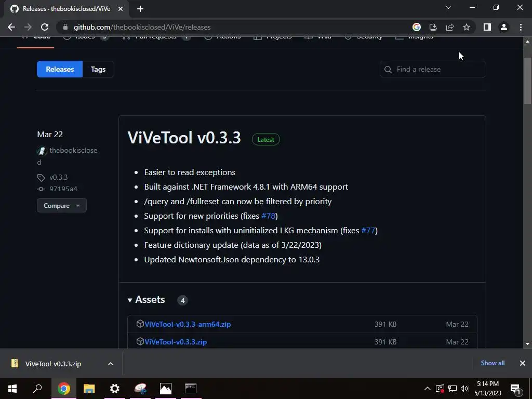The width and height of the screenshot is (532, 399).
Task: Open the network icon in system tray
Action: 453,389
